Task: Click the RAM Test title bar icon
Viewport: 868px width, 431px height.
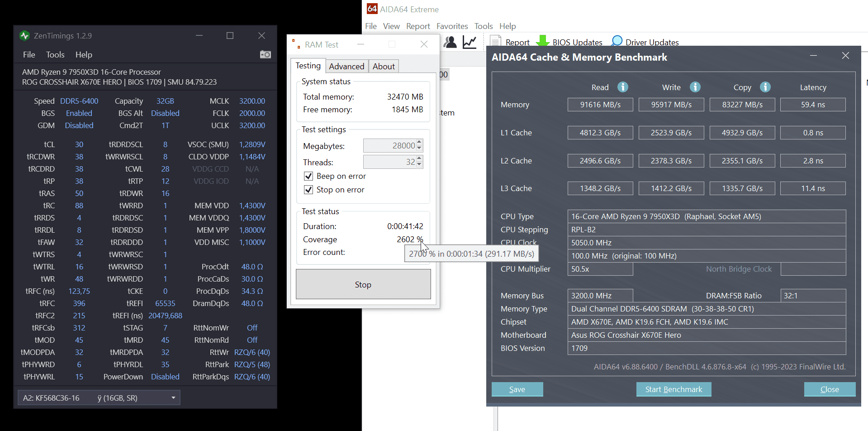Action: pos(296,44)
